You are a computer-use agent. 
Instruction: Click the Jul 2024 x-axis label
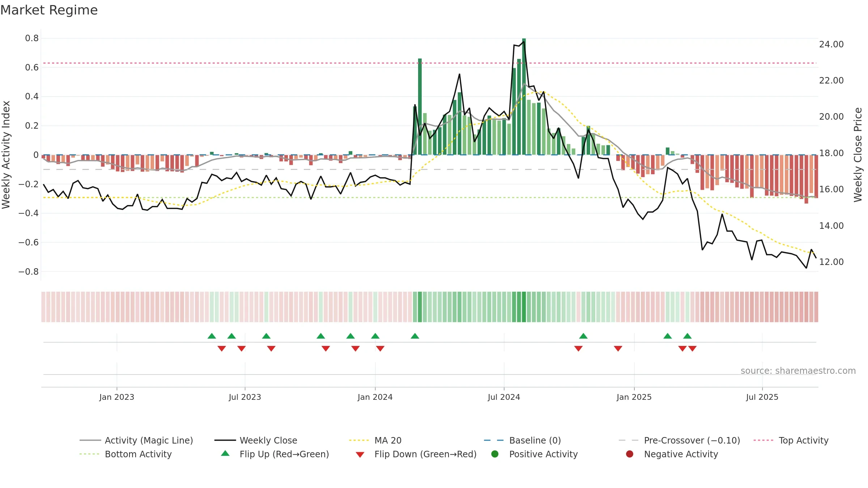(x=504, y=397)
